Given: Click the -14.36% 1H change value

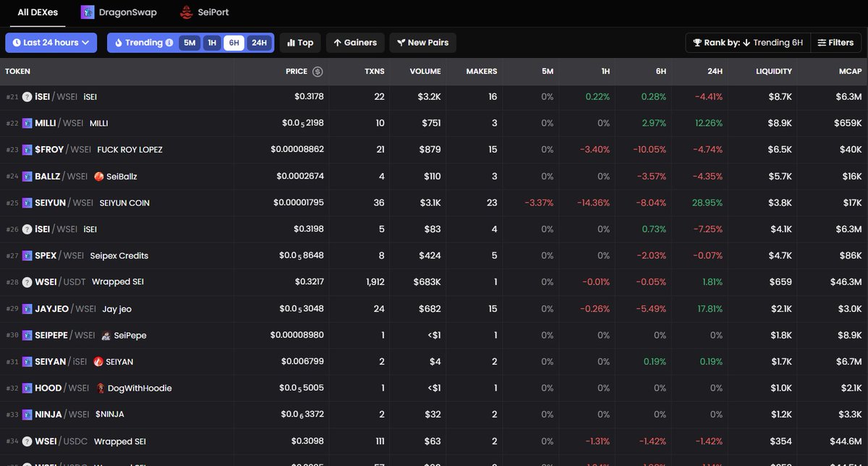Looking at the screenshot, I should pos(593,203).
